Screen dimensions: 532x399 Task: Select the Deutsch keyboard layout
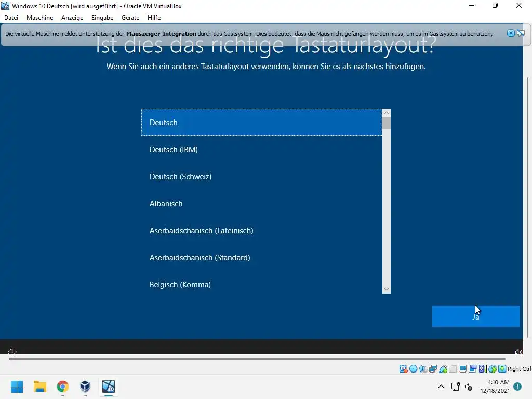[262, 122]
